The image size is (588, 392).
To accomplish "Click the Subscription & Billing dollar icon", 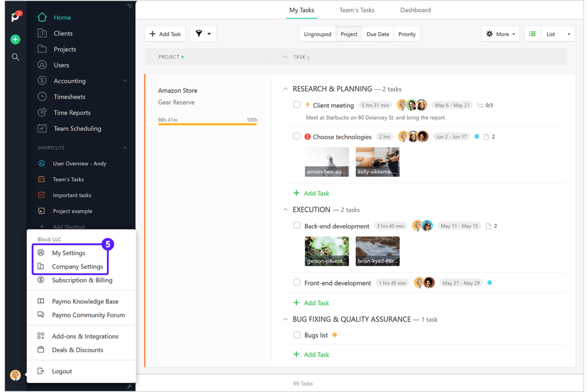I will (41, 280).
